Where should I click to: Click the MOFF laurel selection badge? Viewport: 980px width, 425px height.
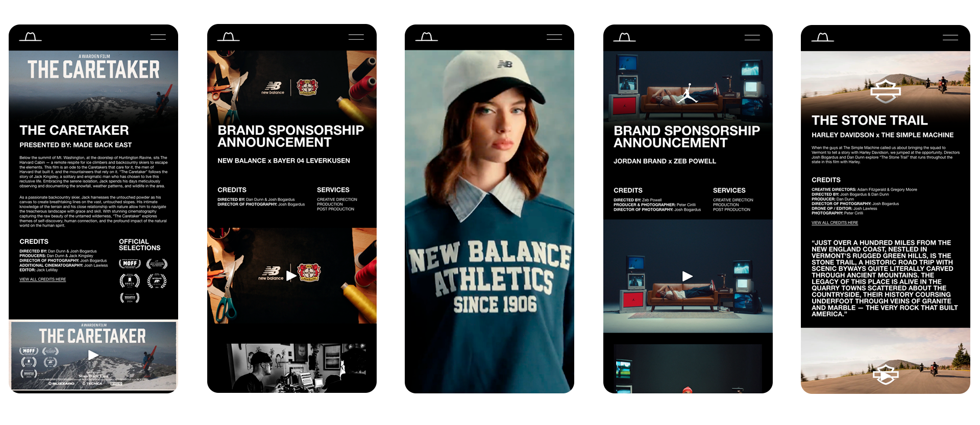click(x=130, y=264)
